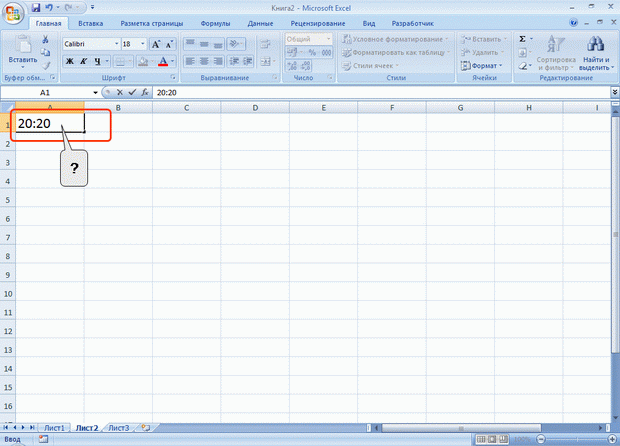Align cell text to the left
This screenshot has height=446, width=620.
click(x=190, y=61)
